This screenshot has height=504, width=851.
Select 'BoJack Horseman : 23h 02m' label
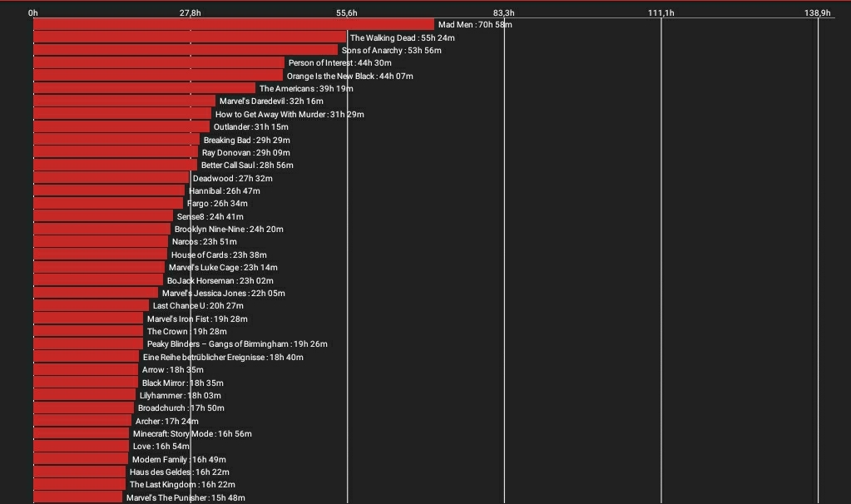[x=220, y=280]
